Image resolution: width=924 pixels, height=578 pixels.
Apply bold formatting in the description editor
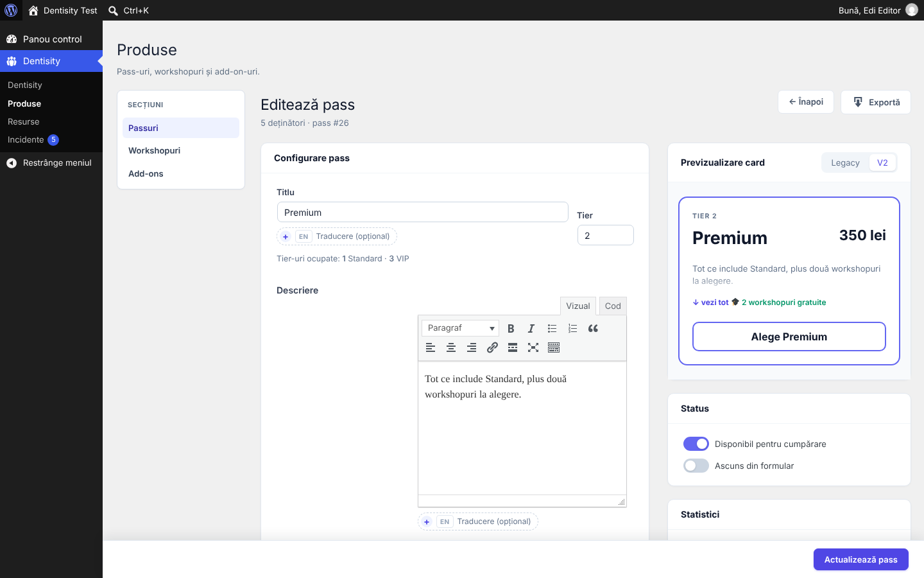pyautogui.click(x=511, y=328)
